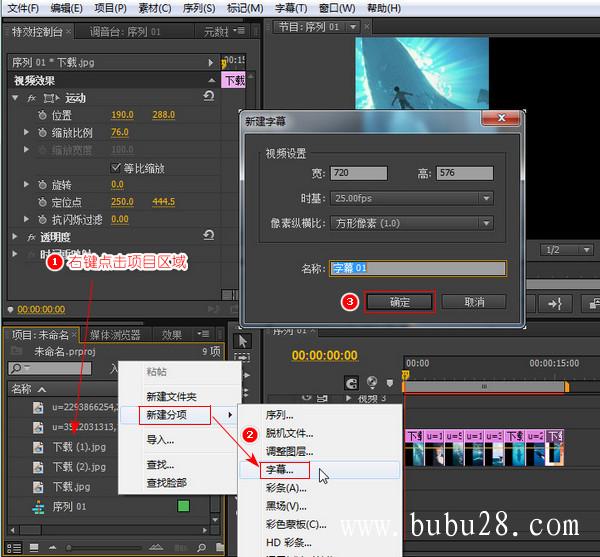The height and width of the screenshot is (557, 600).
Task: Toggle the 抗闪烁过滤 stopwatch keyframe icon
Action: pyautogui.click(x=42, y=219)
